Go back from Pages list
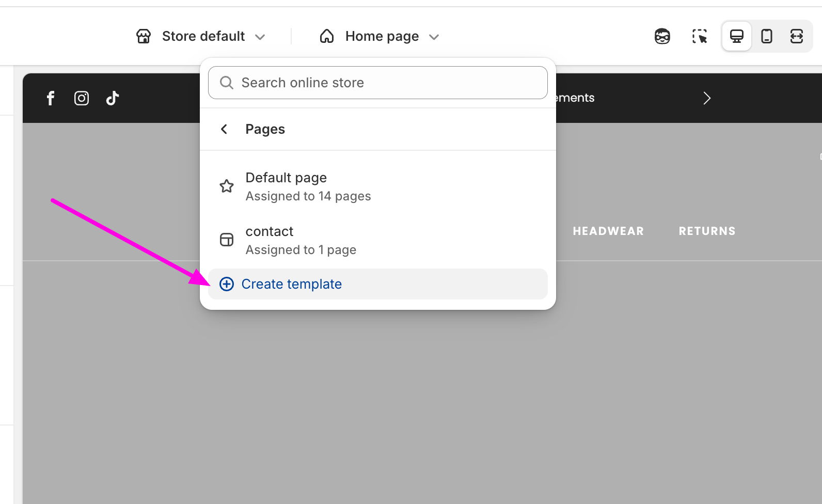 coord(224,129)
